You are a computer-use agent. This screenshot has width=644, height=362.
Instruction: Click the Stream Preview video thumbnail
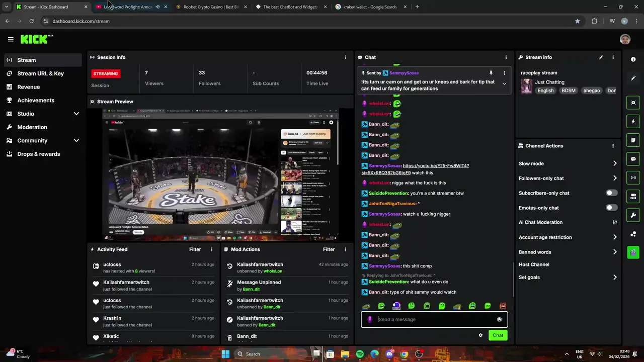(220, 174)
